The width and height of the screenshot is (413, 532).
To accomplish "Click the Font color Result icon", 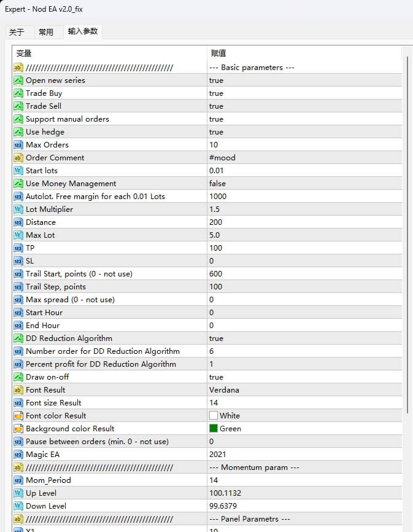I will (x=18, y=416).
